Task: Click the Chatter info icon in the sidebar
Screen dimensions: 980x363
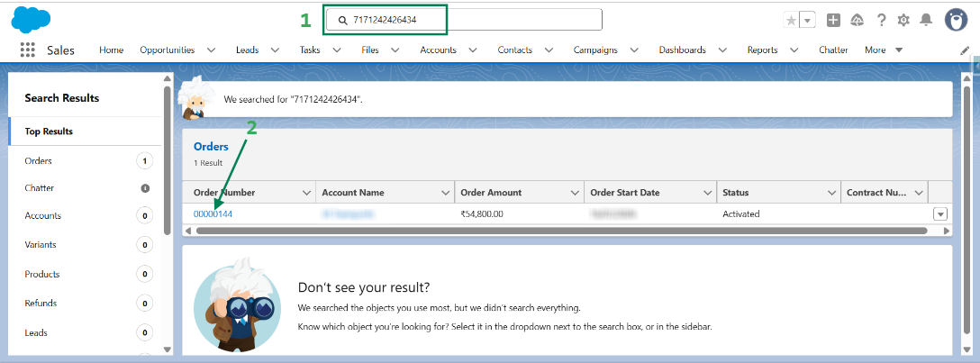Action: 145,188
